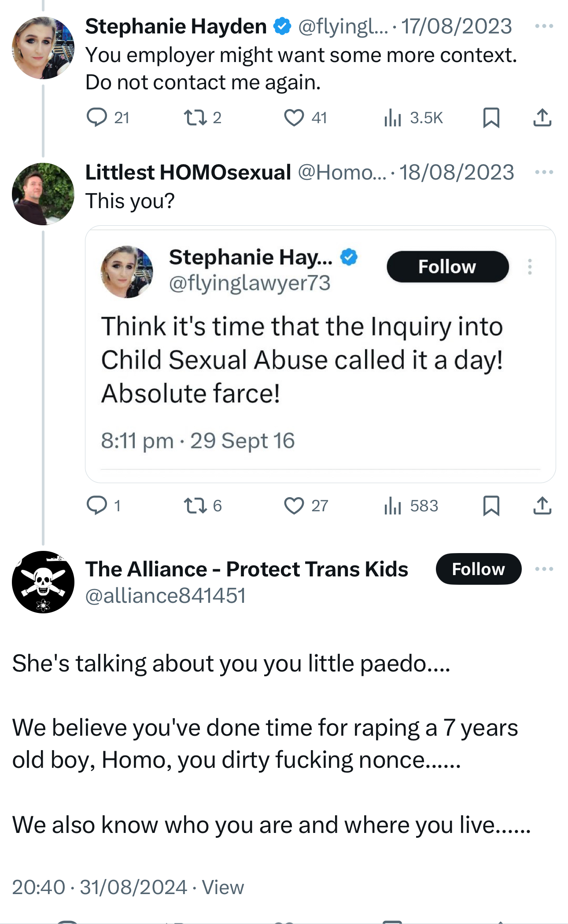568x924 pixels.
Task: Share Stephanie Hayden's top tweet
Action: (542, 117)
